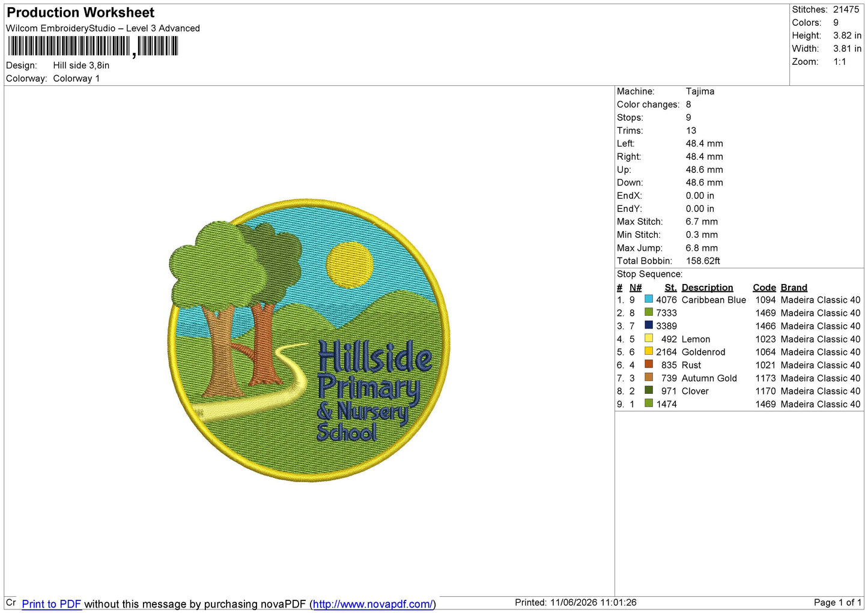Choose the Autumn Gold color swatch
Image resolution: width=868 pixels, height=613 pixels.
[x=649, y=378]
